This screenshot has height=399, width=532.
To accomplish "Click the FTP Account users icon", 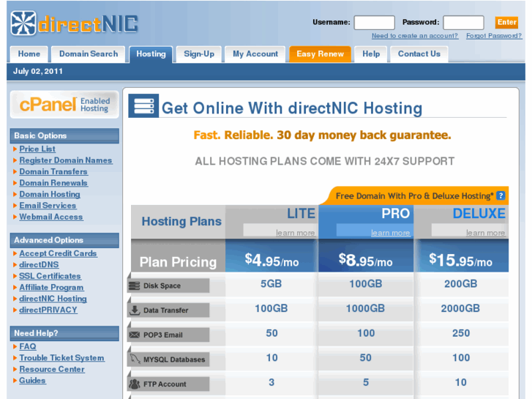I will 135,384.
